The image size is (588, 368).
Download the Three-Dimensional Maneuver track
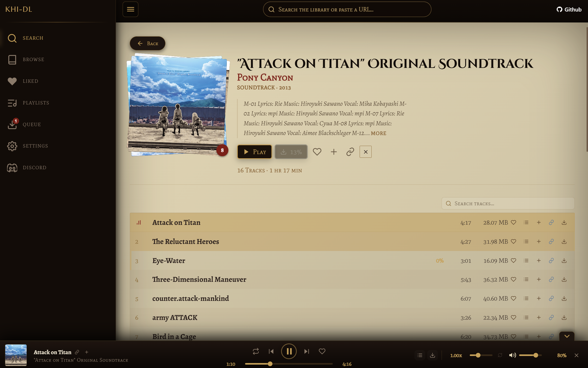pos(564,279)
